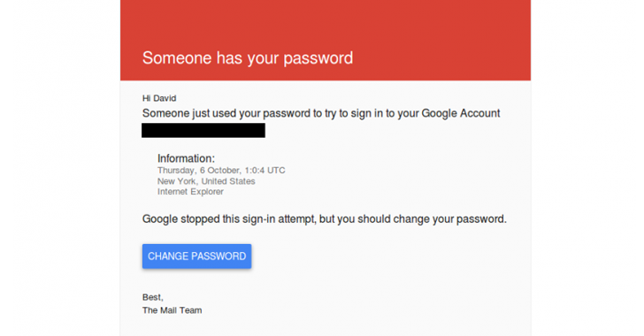The image size is (644, 336).
Task: Click 'UTC' in the timestamp line
Action: click(276, 170)
